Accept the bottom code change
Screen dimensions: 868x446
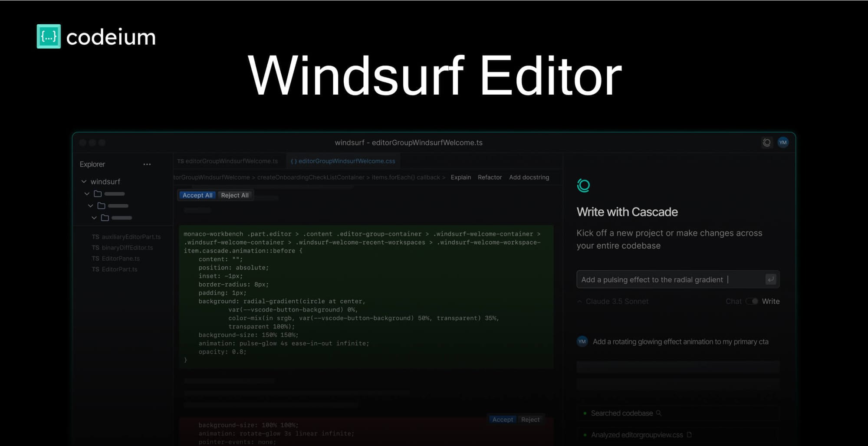click(x=502, y=420)
